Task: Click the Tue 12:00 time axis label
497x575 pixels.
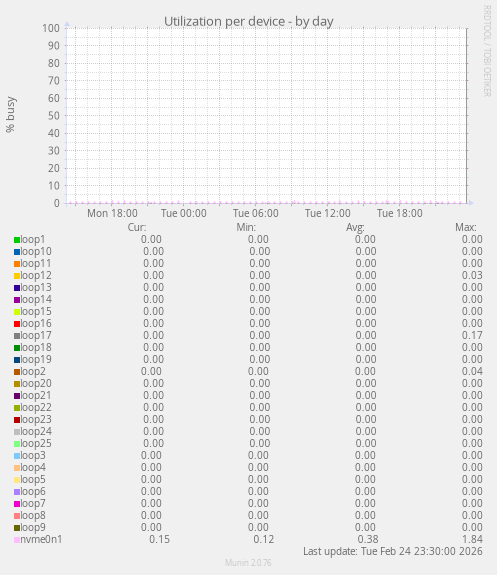Action: point(328,213)
